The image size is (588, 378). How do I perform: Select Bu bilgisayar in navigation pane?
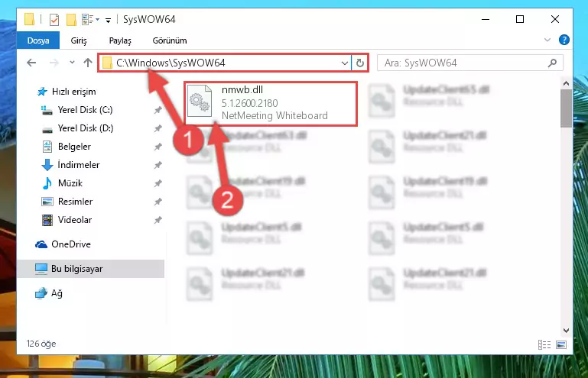pos(90,269)
